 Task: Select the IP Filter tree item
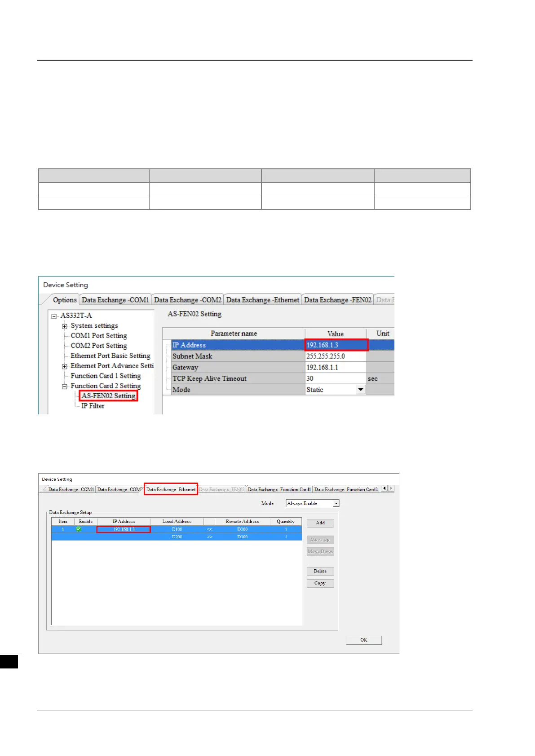click(93, 406)
